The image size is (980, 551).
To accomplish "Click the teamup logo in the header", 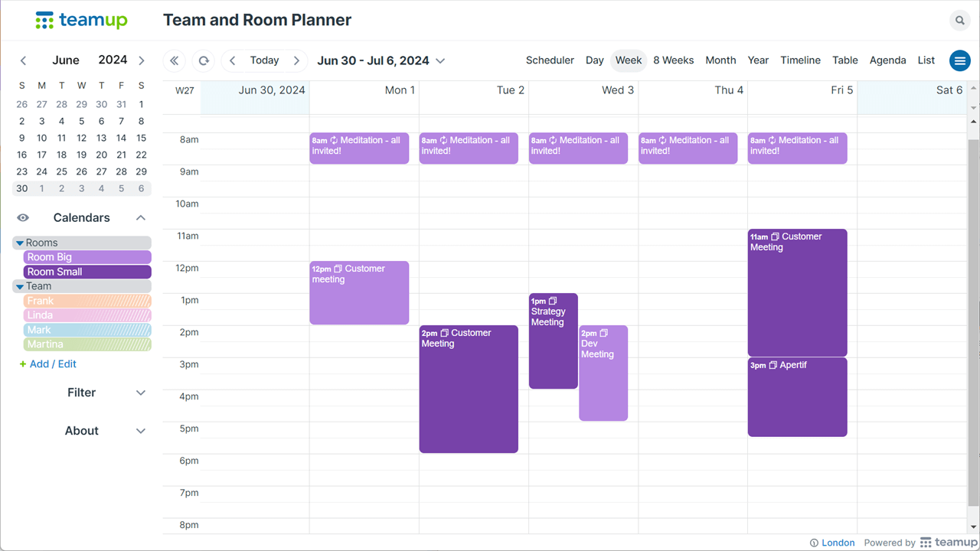I will (81, 20).
